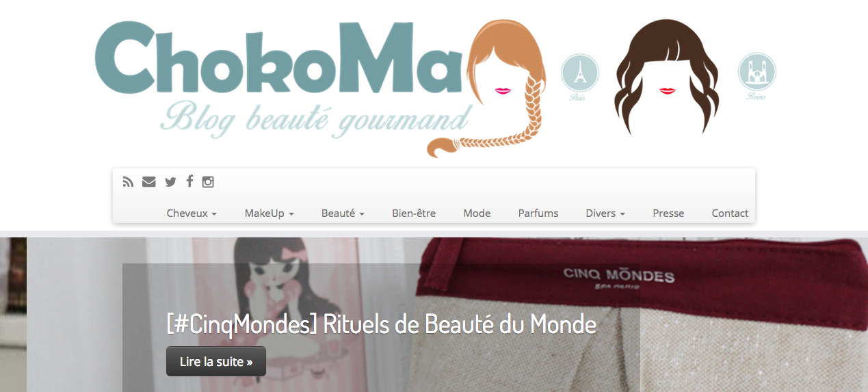Image resolution: width=868 pixels, height=392 pixels.
Task: Open the CinqMondes Rituels de Beauté article title
Action: 381,324
